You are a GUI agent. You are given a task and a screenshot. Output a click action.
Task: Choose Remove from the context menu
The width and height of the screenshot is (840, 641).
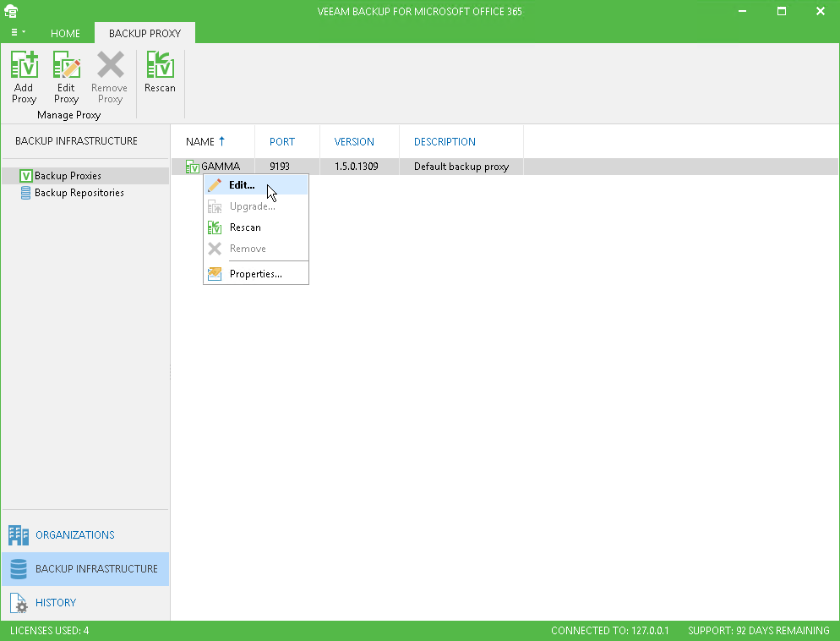click(x=256, y=249)
